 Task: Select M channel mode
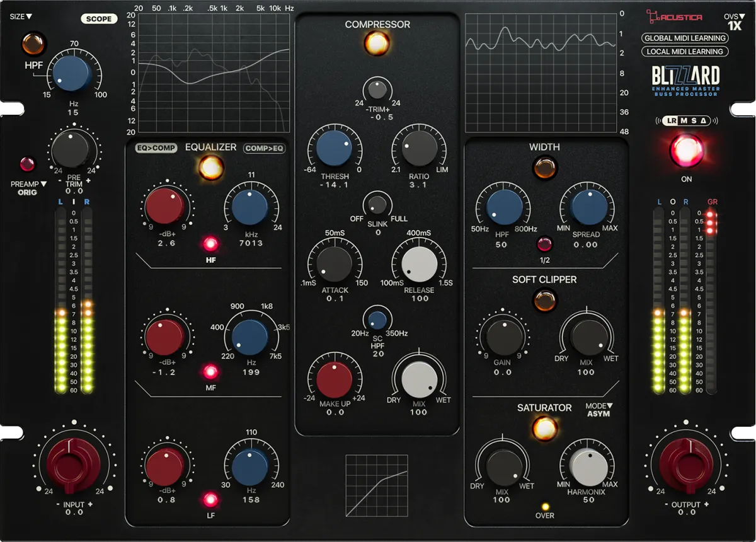(x=683, y=120)
